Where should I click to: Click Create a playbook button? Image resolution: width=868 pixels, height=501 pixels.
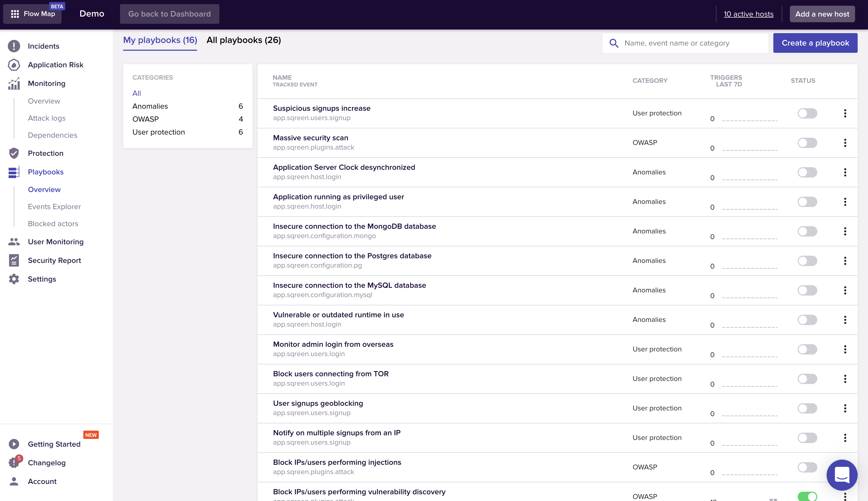click(815, 43)
